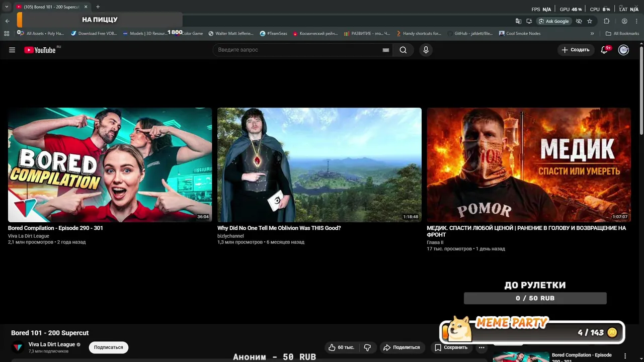The width and height of the screenshot is (644, 362).
Task: Open All Assets • Poly Ha... bookmark
Action: pyautogui.click(x=41, y=34)
